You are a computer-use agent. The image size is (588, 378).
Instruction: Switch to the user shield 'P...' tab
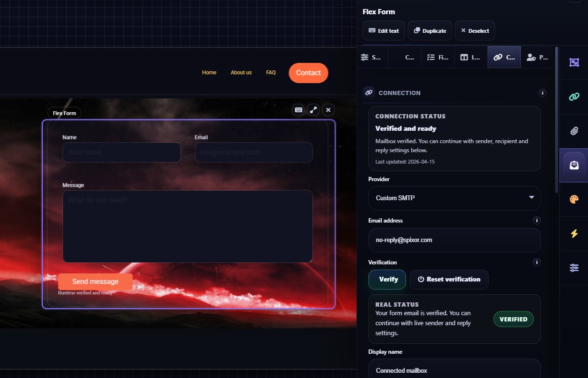click(537, 57)
